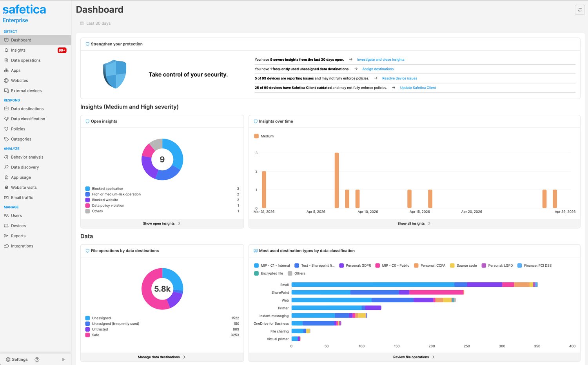Click the App usage icon
Screen dimensions: 588x365
point(6,177)
